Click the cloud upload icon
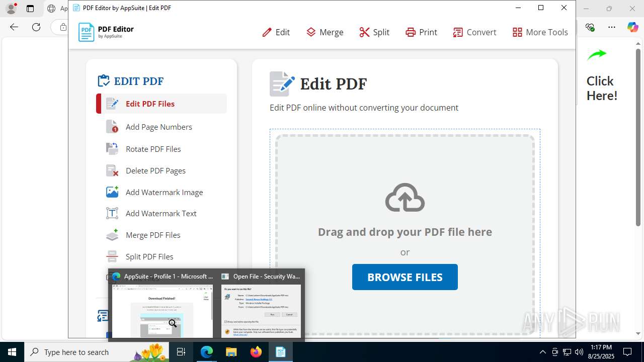644x362 pixels. point(405,198)
